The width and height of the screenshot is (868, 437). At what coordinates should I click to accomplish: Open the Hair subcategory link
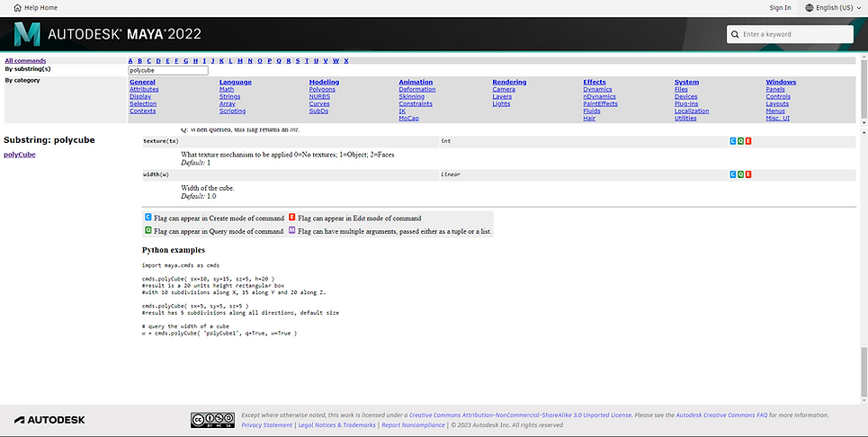click(589, 118)
